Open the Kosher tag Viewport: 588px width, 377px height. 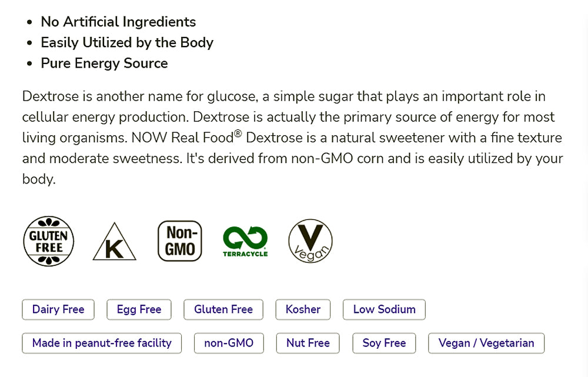[303, 309]
